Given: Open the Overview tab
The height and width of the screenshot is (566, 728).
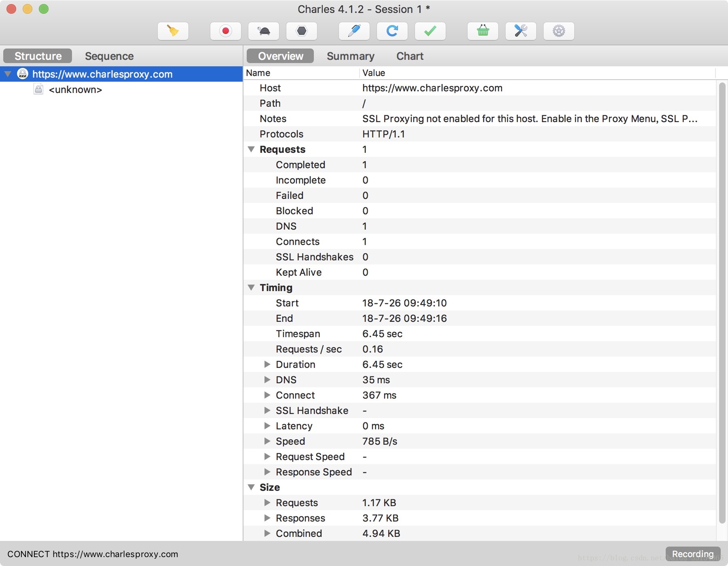Looking at the screenshot, I should (280, 56).
